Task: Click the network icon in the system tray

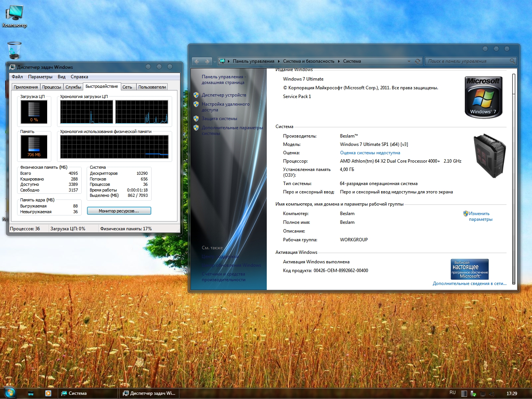Action: tap(483, 394)
